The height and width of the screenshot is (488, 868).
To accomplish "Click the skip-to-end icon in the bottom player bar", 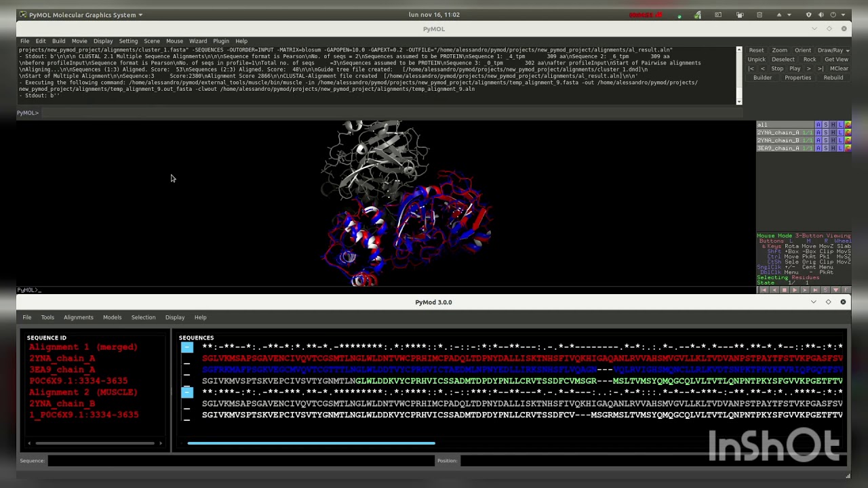I will click(x=815, y=290).
